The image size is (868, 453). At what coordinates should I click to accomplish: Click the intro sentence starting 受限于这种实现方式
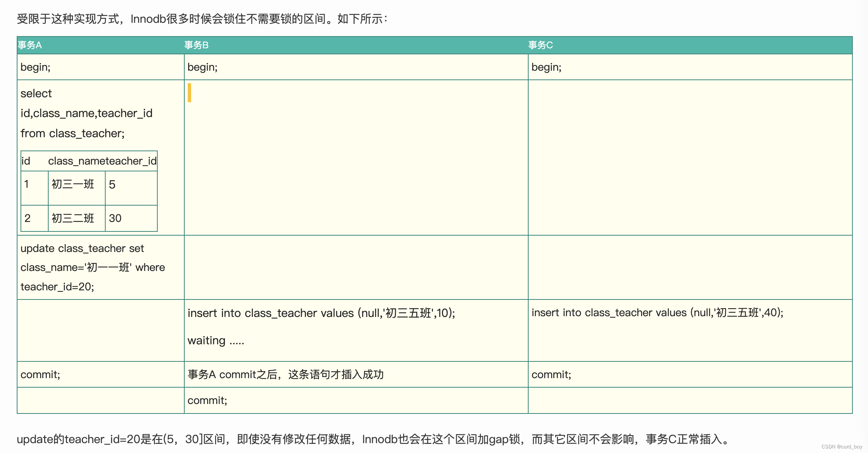point(202,19)
